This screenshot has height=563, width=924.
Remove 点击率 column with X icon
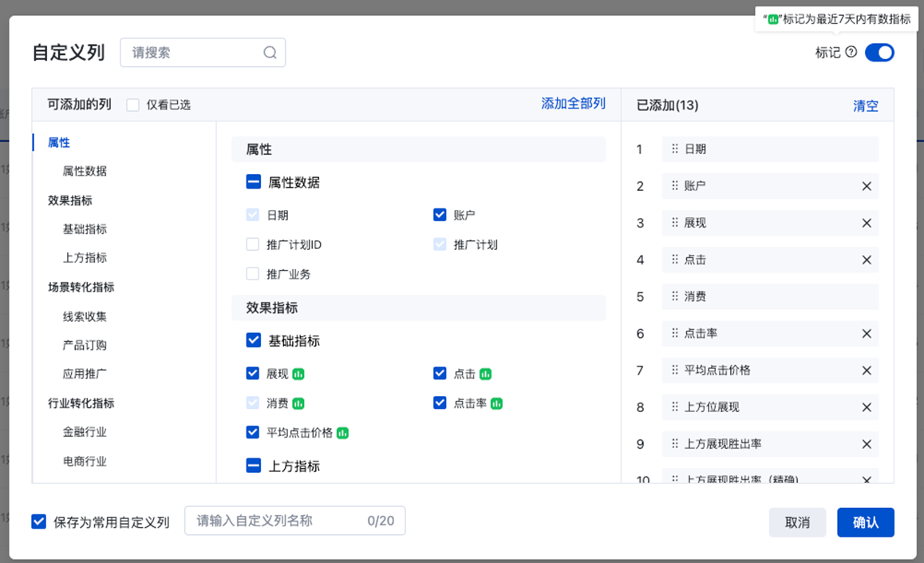[867, 334]
